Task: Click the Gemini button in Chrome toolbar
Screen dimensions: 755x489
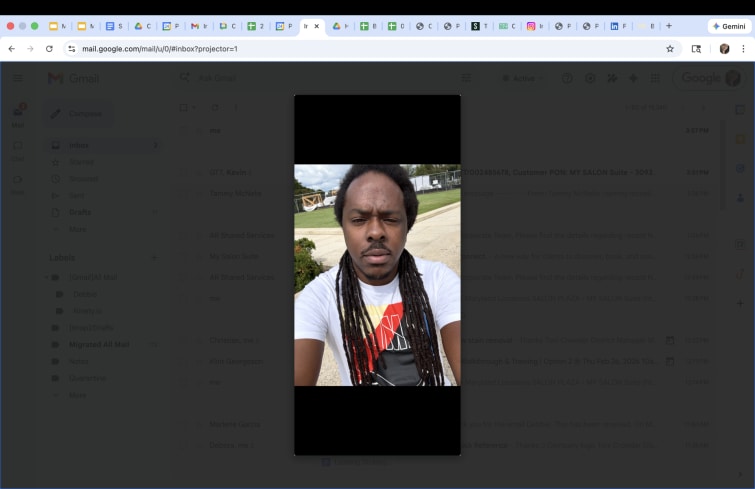Action: click(x=729, y=26)
